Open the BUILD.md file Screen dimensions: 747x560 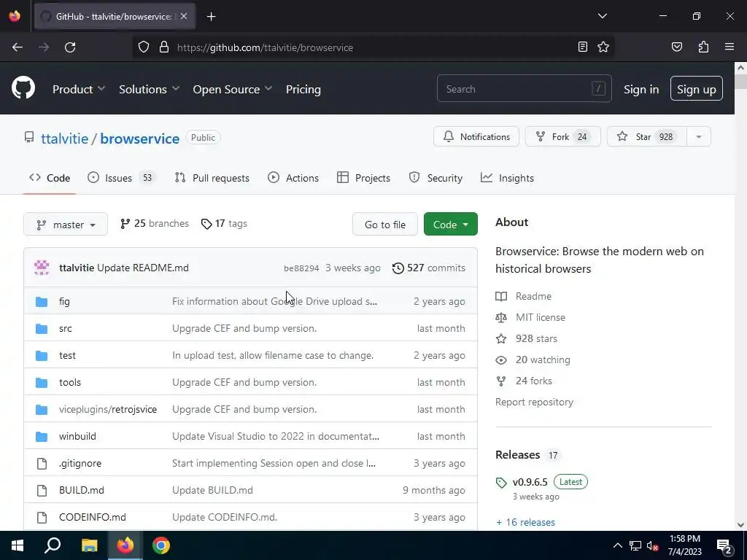(x=82, y=490)
